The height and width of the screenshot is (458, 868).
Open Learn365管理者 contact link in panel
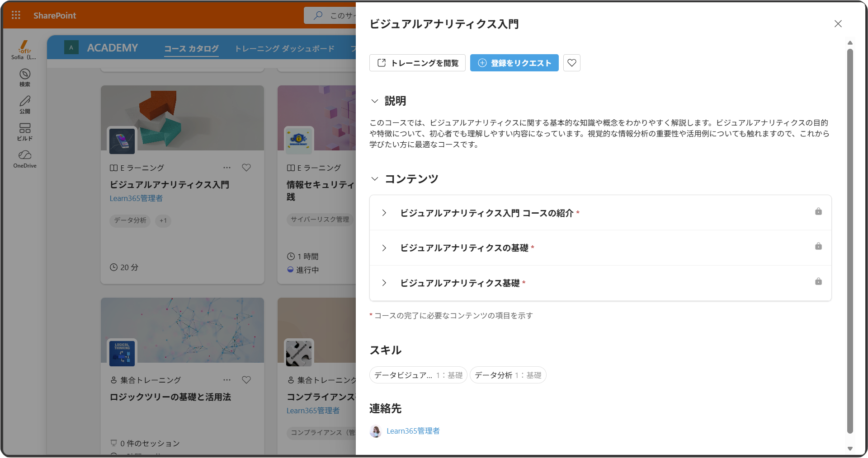pos(413,431)
